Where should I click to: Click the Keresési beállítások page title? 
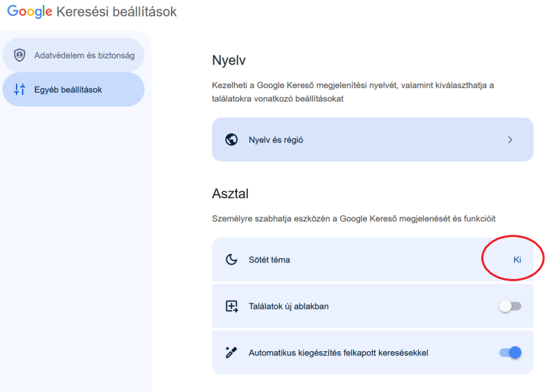117,12
